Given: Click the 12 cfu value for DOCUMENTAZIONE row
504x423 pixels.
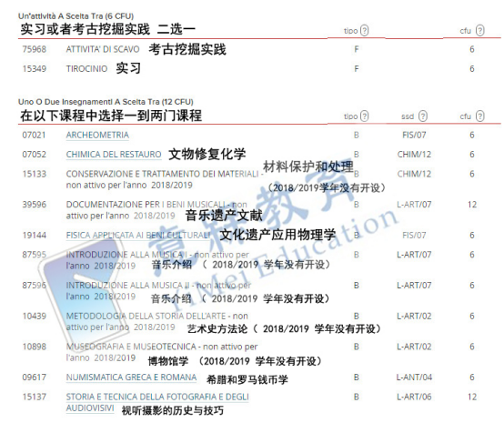Looking at the screenshot, I should pyautogui.click(x=472, y=205).
